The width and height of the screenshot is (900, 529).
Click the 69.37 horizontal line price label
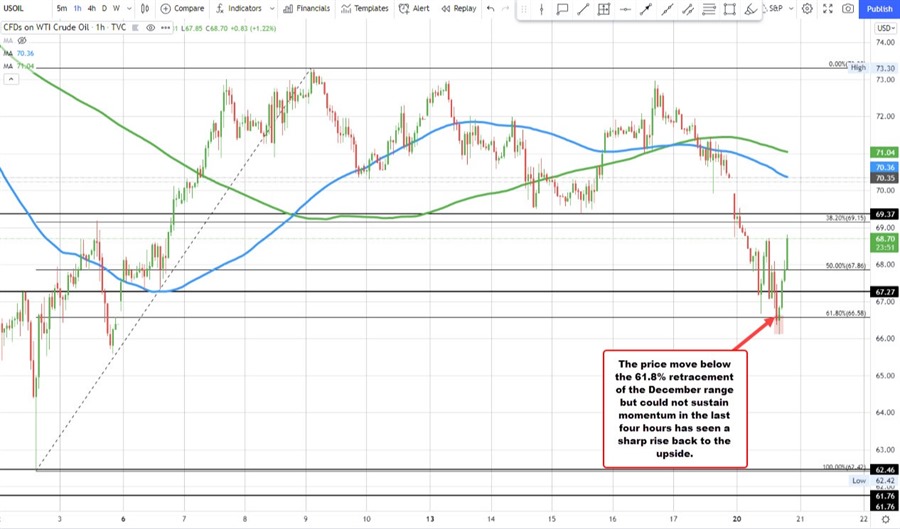[885, 214]
